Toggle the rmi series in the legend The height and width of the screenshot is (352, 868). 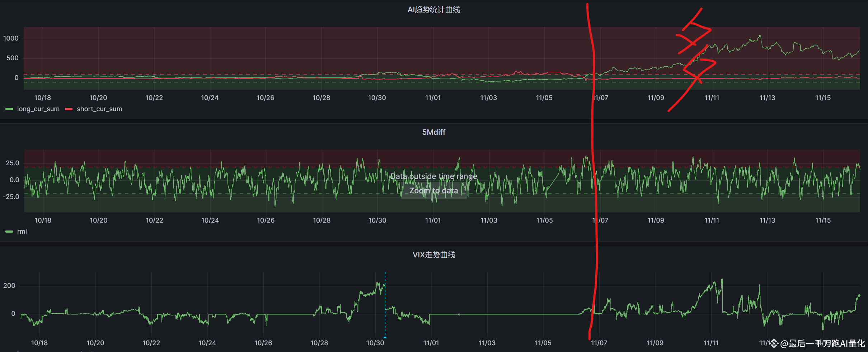click(x=22, y=232)
